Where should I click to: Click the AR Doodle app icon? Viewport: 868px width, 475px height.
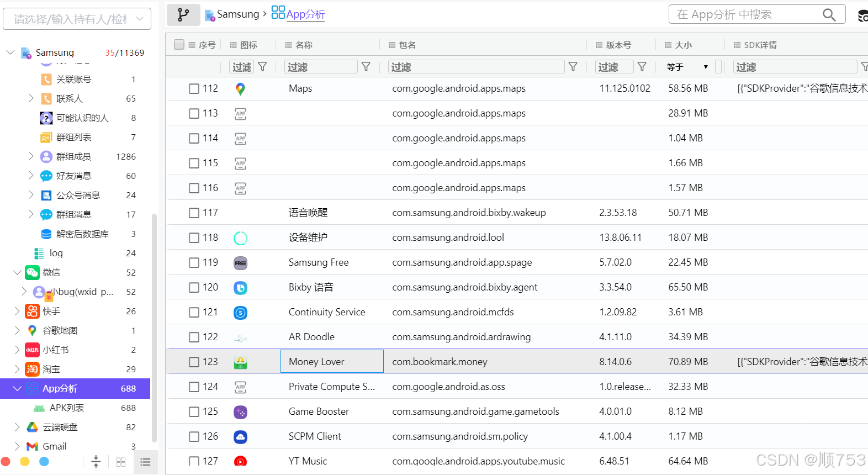240,337
